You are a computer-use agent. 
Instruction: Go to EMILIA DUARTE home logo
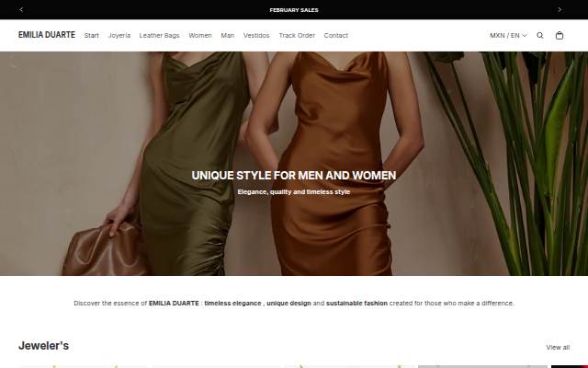[x=47, y=35]
